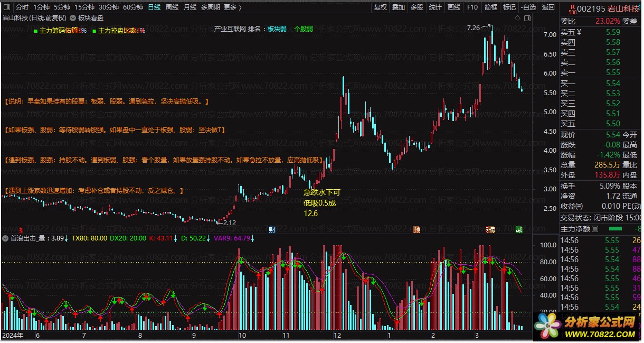Click the 预 forecast event marker
Screen dimensions: 644x343
[x=417, y=229]
